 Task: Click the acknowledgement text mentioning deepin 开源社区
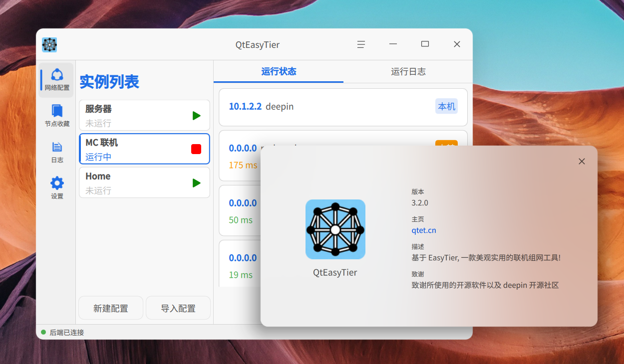[485, 285]
